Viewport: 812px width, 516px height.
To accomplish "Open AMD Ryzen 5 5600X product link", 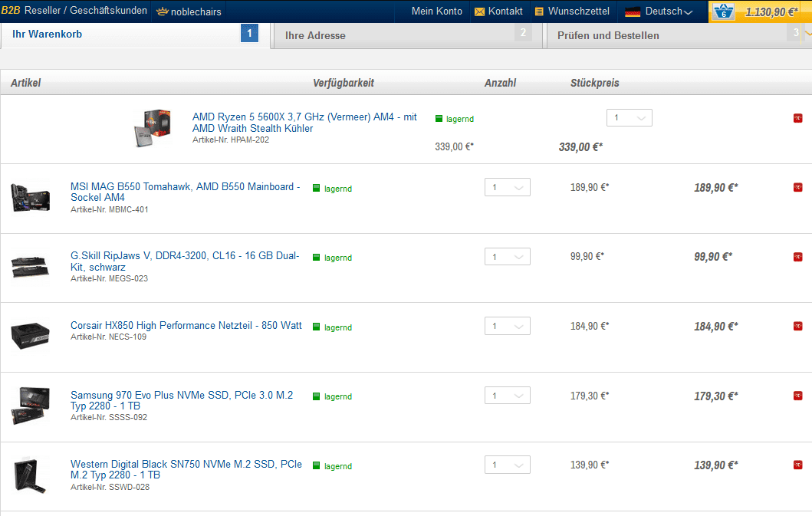I will click(304, 123).
